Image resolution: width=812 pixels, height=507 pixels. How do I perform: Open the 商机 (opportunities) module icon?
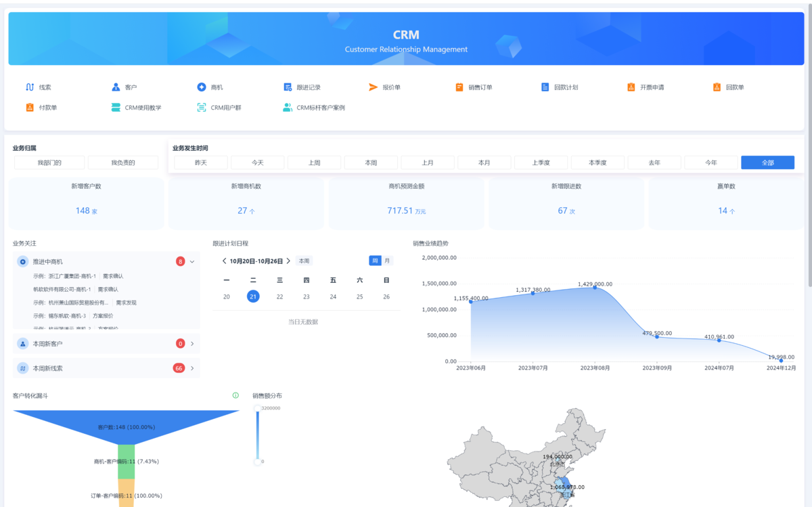202,87
